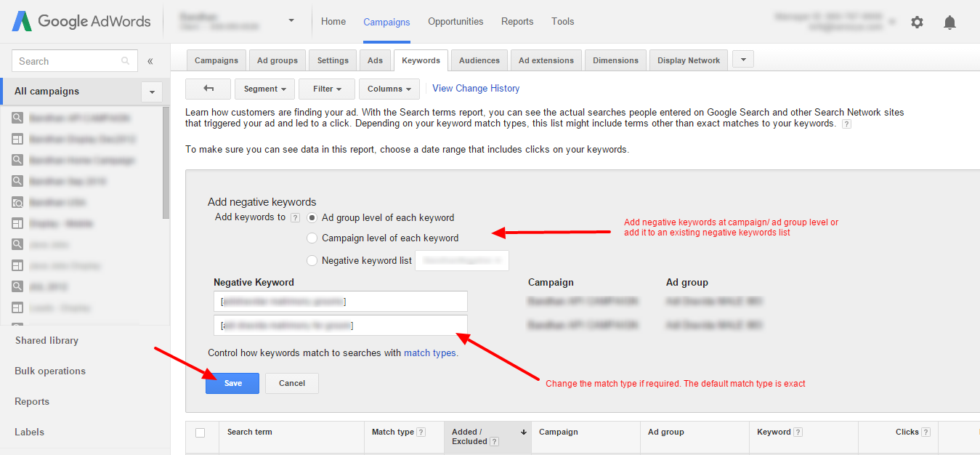
Task: Save the negative keywords
Action: click(232, 383)
